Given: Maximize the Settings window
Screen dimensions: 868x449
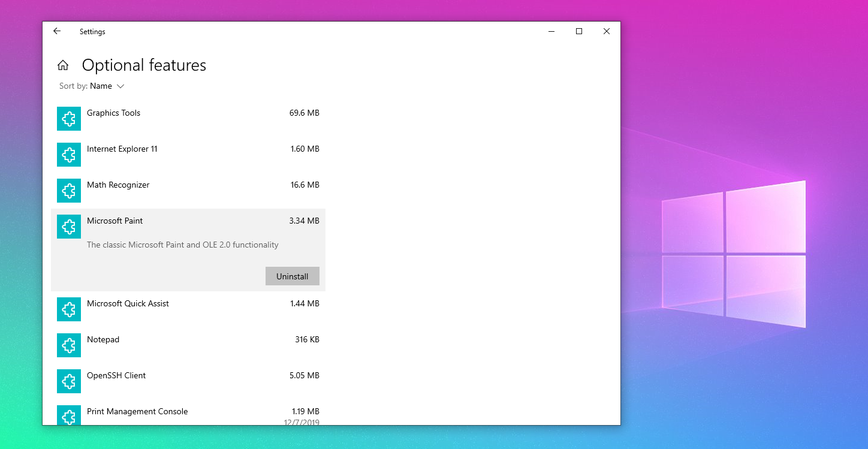Looking at the screenshot, I should click(x=579, y=31).
